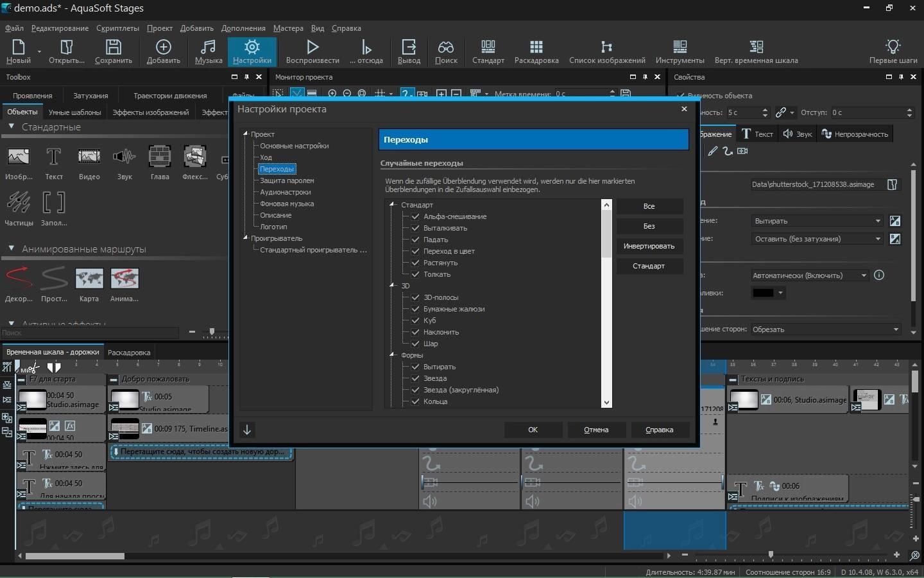Toggle Шар transition checkbox
The width and height of the screenshot is (924, 578).
pyautogui.click(x=415, y=344)
